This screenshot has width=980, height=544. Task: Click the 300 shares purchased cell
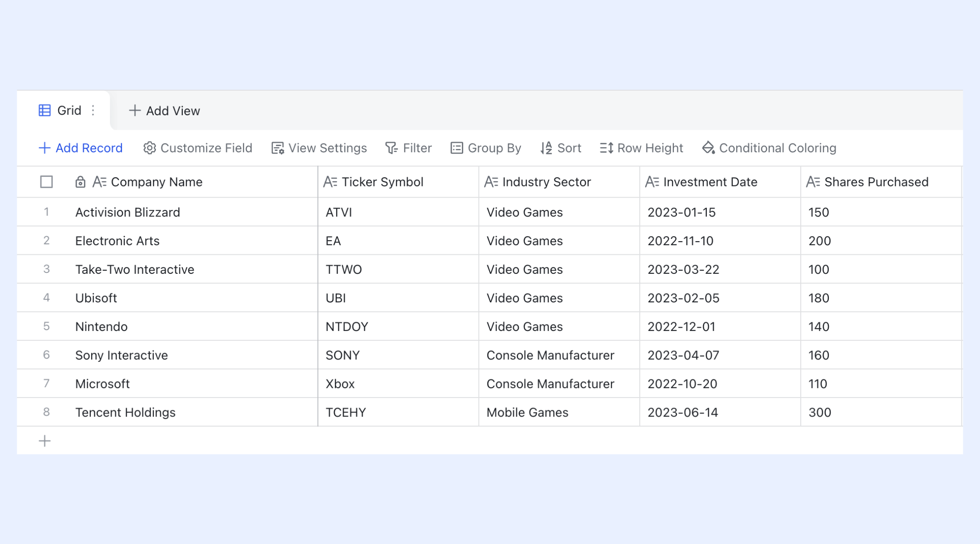coord(881,412)
